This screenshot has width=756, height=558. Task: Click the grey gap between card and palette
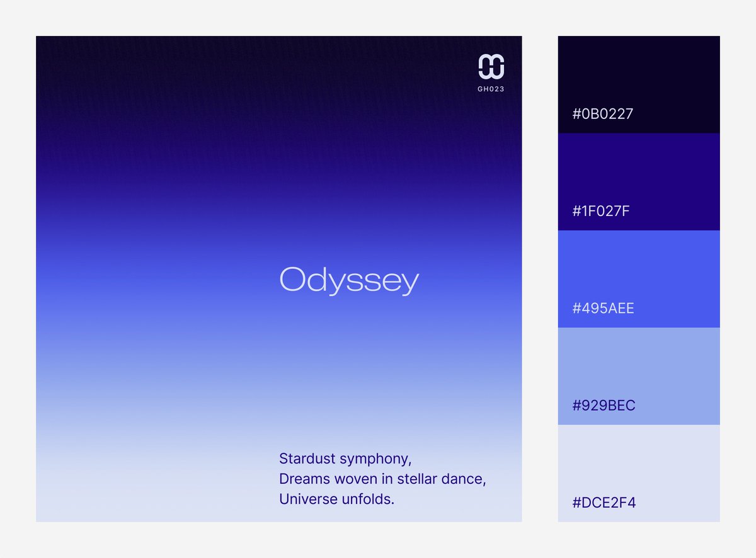[540, 278]
